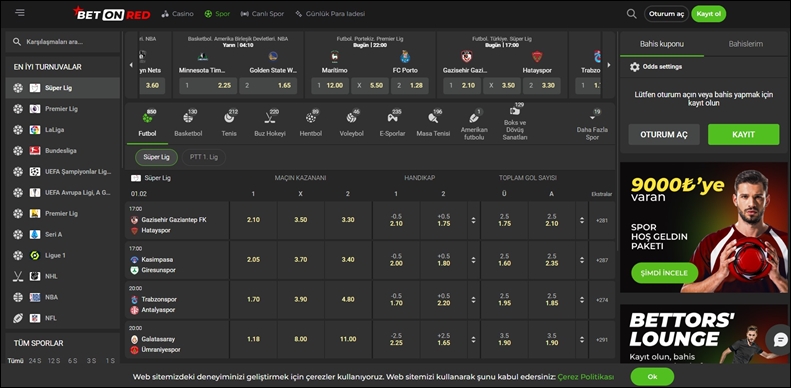Filter all sports by 12 S

click(x=54, y=361)
